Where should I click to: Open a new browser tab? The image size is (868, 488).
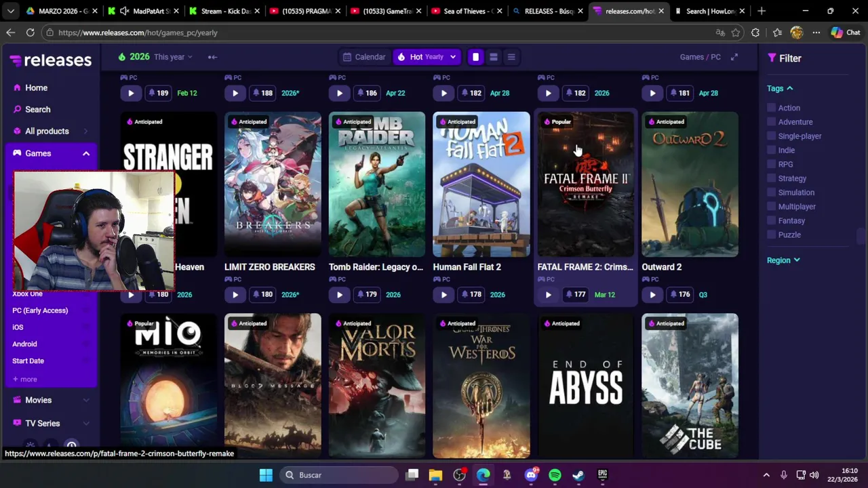[762, 11]
